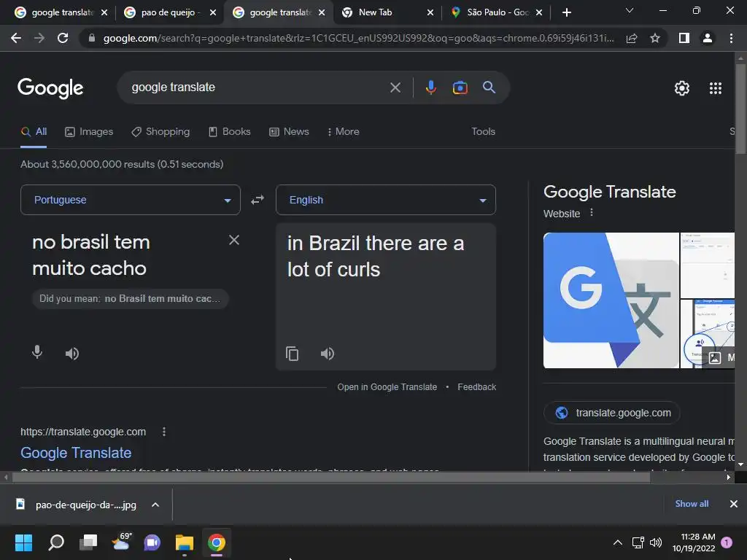
Task: Start voice input for translation source
Action: point(37,352)
